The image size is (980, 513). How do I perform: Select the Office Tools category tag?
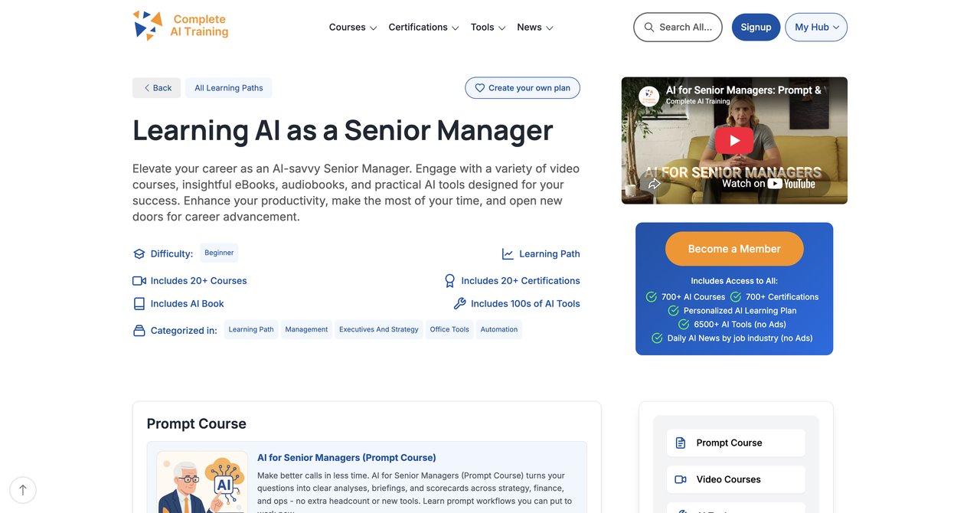[x=449, y=329]
